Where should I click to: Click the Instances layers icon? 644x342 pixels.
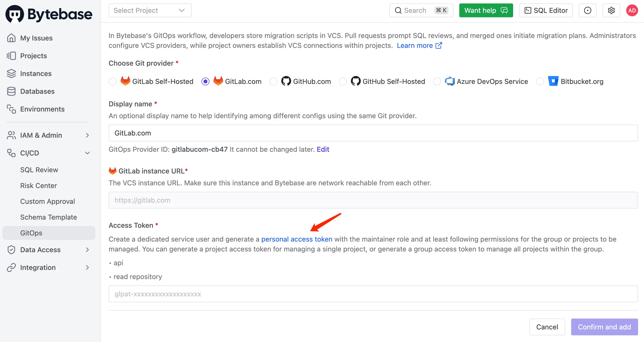pyautogui.click(x=11, y=74)
